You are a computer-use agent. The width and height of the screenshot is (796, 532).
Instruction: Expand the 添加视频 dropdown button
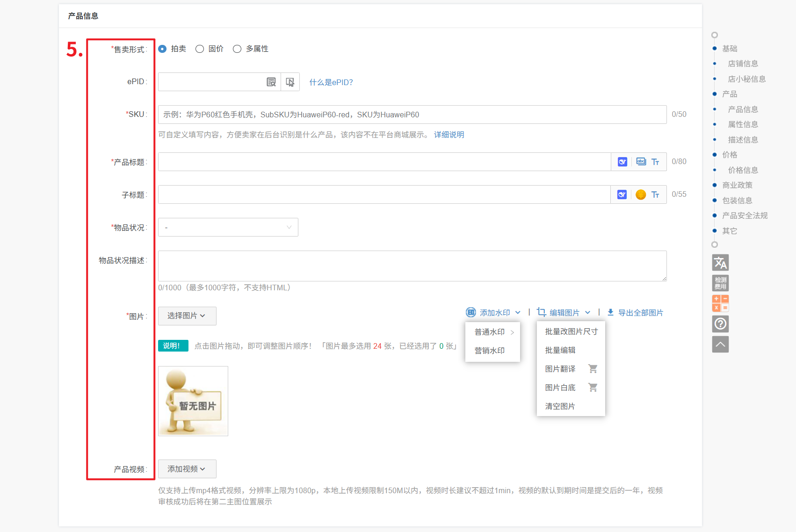(187, 469)
